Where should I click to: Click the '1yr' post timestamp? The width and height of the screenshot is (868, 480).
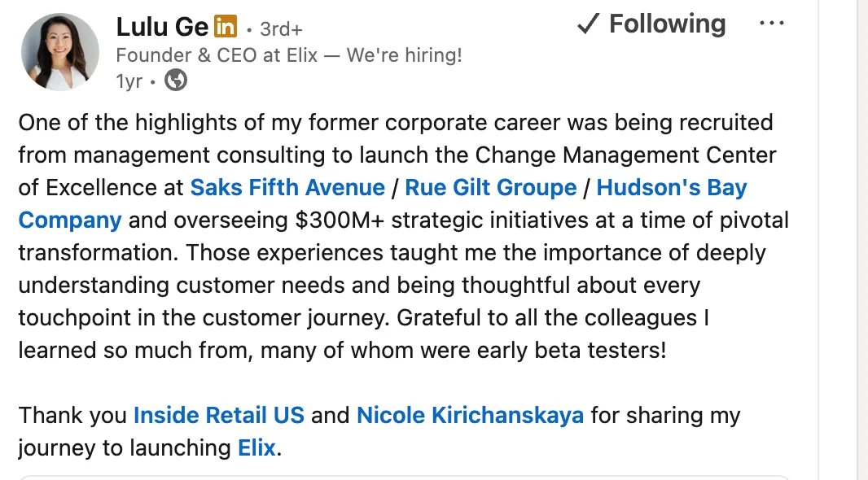coord(129,81)
